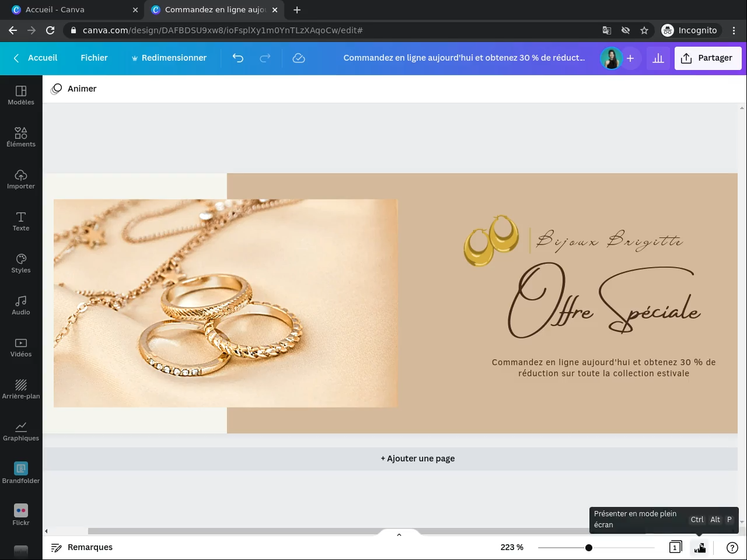Open the Importer uploads panel
The height and width of the screenshot is (560, 747).
(21, 179)
